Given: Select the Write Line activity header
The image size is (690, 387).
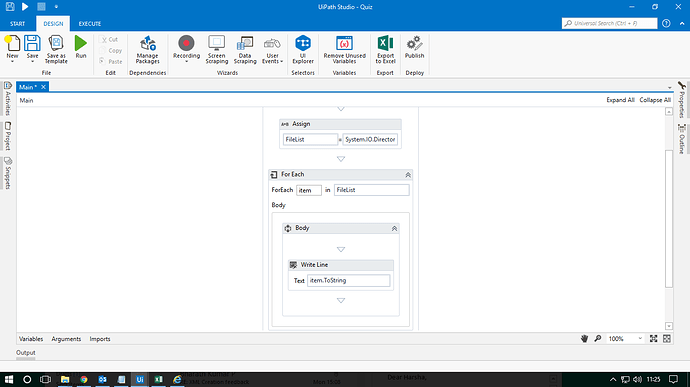Looking at the screenshot, I should (x=341, y=265).
